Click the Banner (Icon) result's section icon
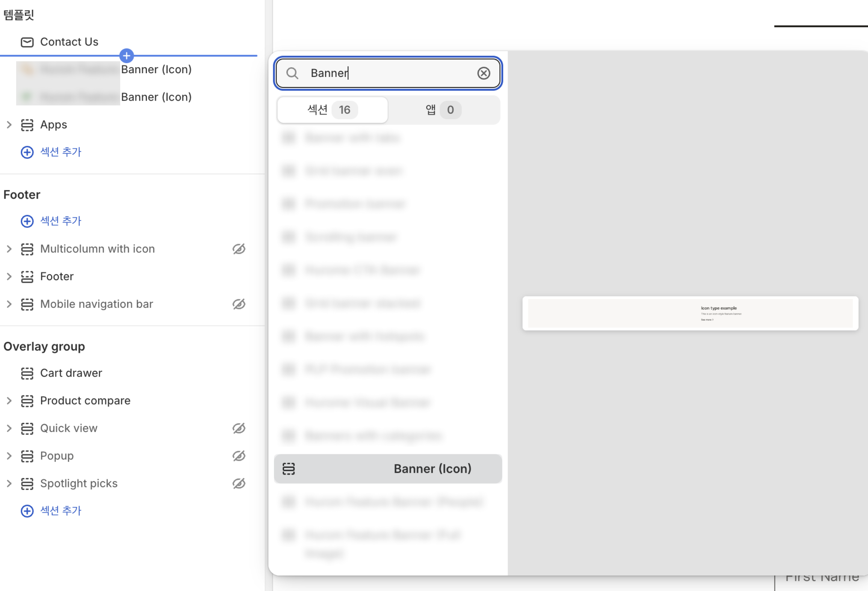Viewport: 868px width, 591px height. (x=289, y=469)
